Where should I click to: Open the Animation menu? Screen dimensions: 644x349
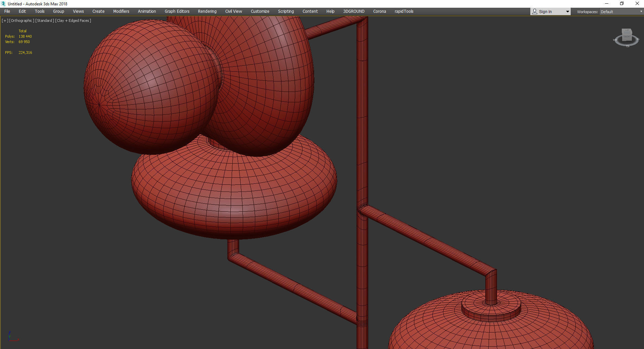tap(147, 11)
